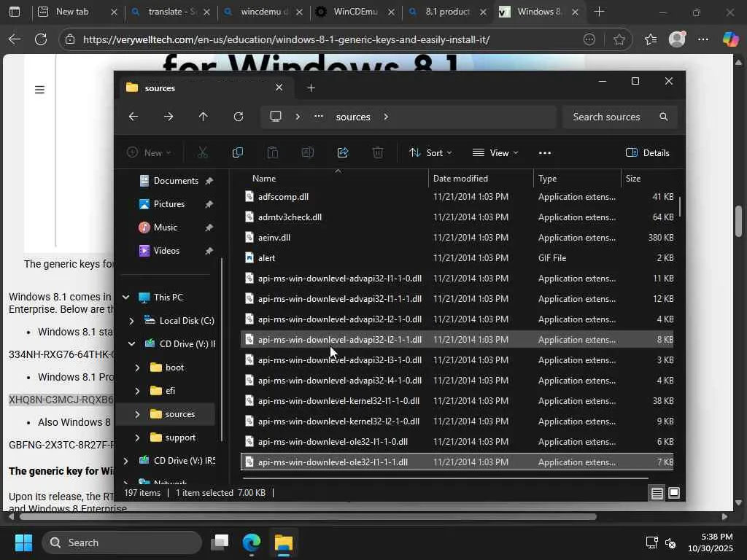This screenshot has width=747, height=560.
Task: Switch to the wincdemu search tab
Action: click(x=262, y=12)
